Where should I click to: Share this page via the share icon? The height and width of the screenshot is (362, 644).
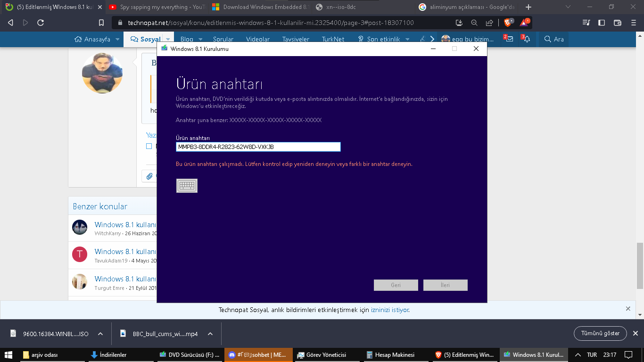pyautogui.click(x=489, y=23)
